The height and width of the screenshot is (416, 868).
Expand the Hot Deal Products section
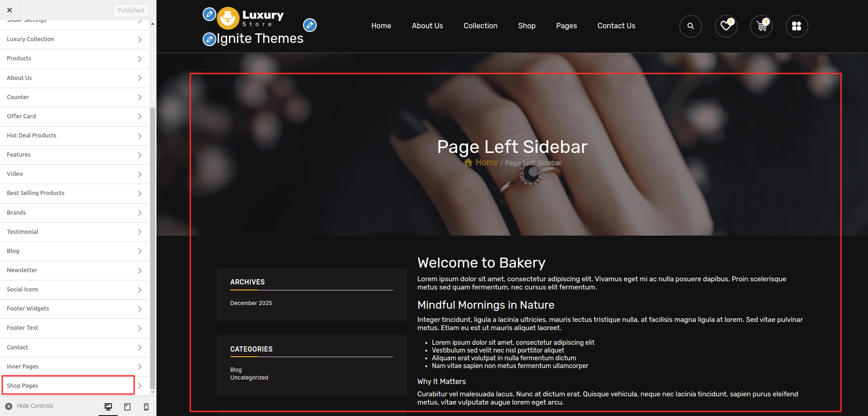[x=74, y=136]
